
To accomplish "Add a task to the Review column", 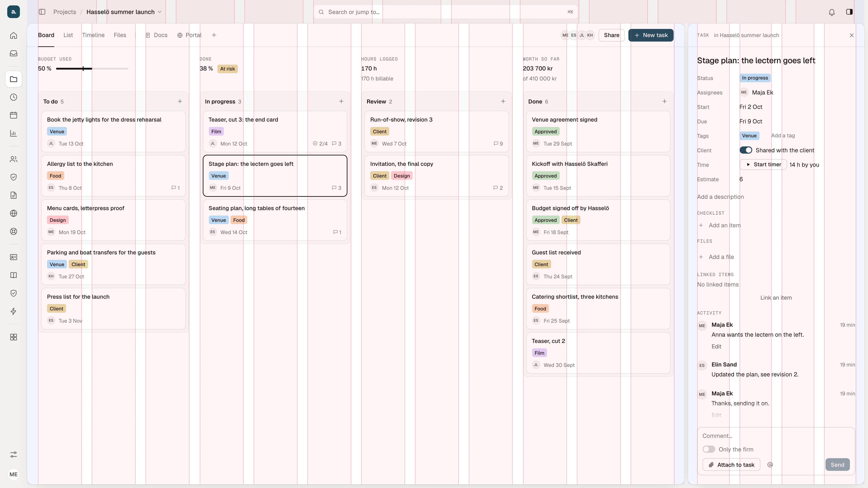I will pos(503,101).
